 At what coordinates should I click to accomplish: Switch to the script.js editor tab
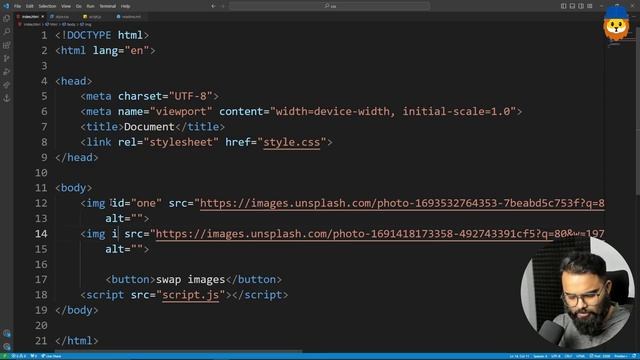[x=94, y=17]
